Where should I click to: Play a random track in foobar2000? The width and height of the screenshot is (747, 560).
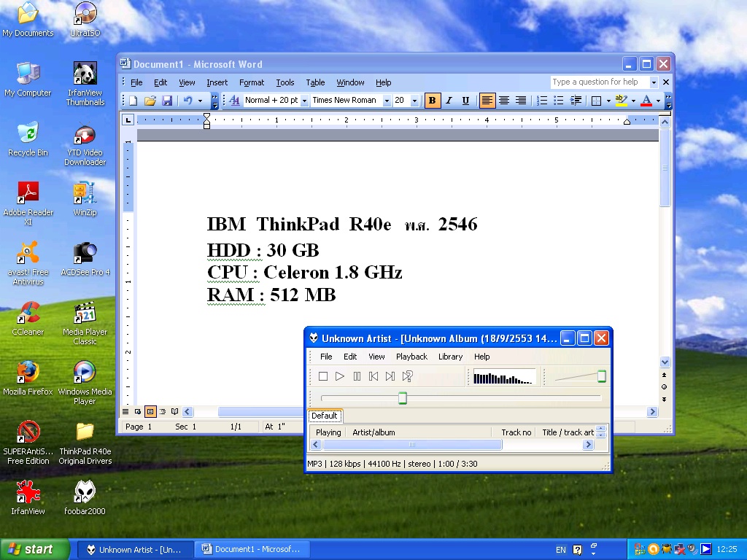click(407, 376)
